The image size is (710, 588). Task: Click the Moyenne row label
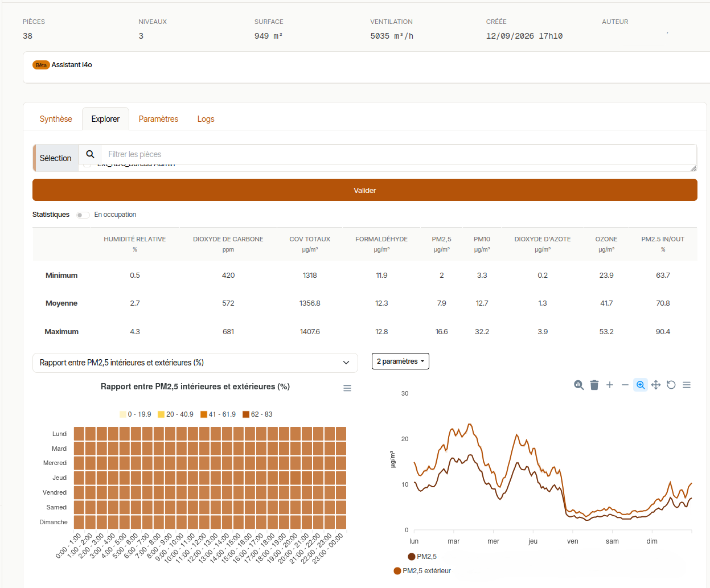(61, 303)
